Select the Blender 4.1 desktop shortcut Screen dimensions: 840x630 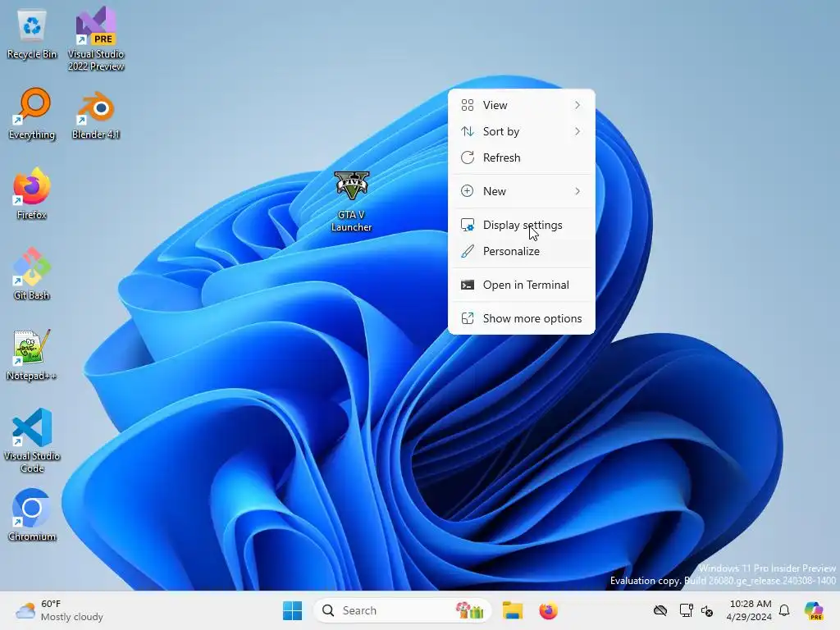(x=96, y=114)
